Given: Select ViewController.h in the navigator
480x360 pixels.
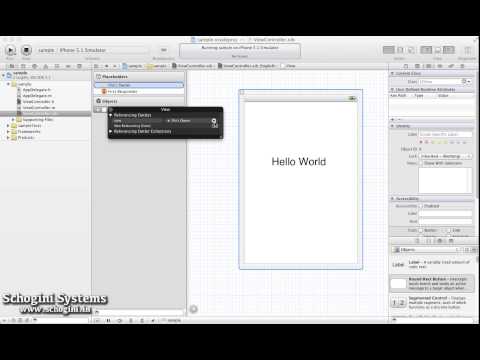Looking at the screenshot, I should point(38,102).
